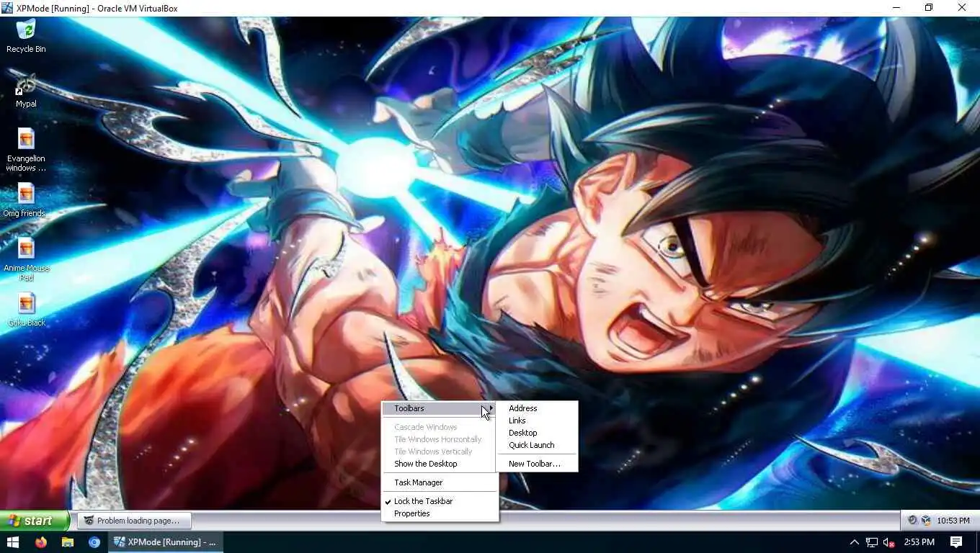
Task: Open File Explorer from host taskbar
Action: pyautogui.click(x=67, y=542)
